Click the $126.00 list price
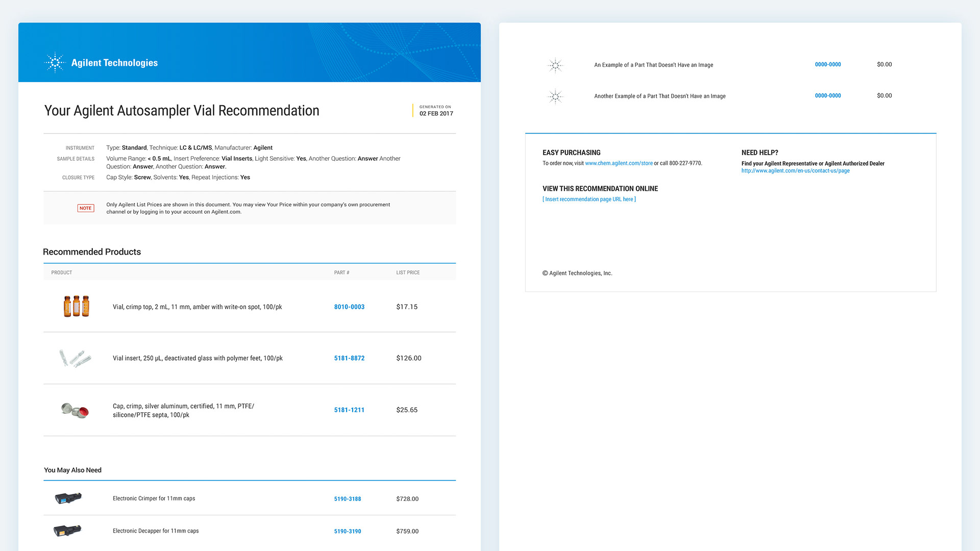 [409, 359]
